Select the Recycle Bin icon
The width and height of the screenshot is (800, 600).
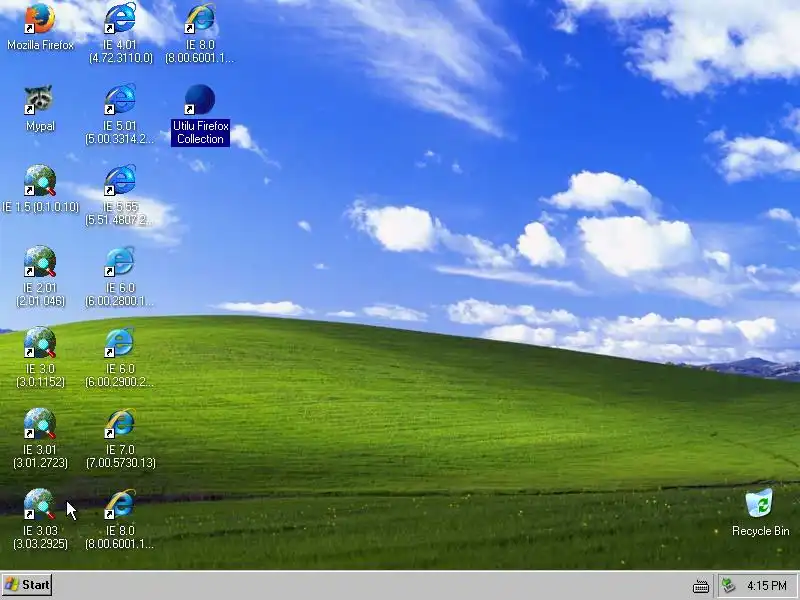[760, 504]
